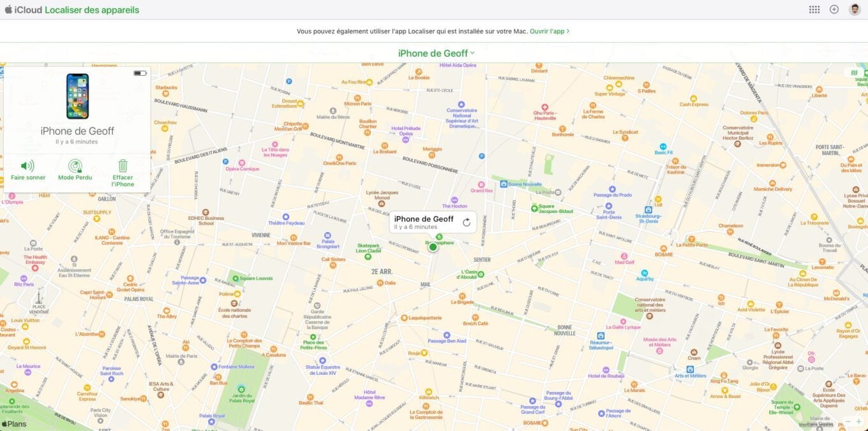Select the Fontaine Molière pin
Image resolution: width=868 pixels, height=431 pixels.
[214, 367]
